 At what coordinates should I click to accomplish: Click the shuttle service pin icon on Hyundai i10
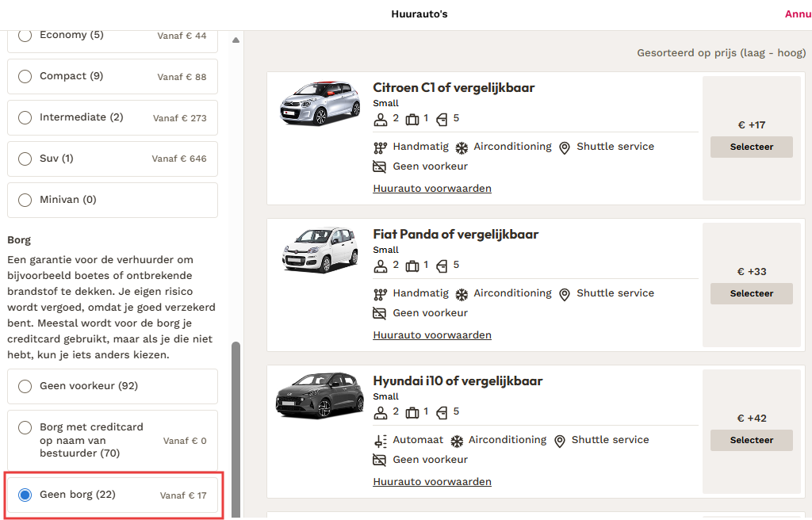(x=559, y=442)
